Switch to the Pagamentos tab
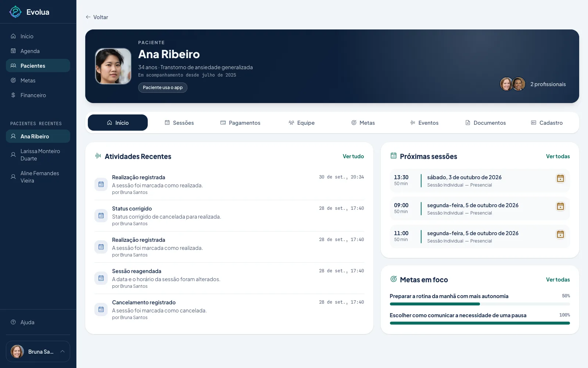This screenshot has width=588, height=368. tap(240, 123)
